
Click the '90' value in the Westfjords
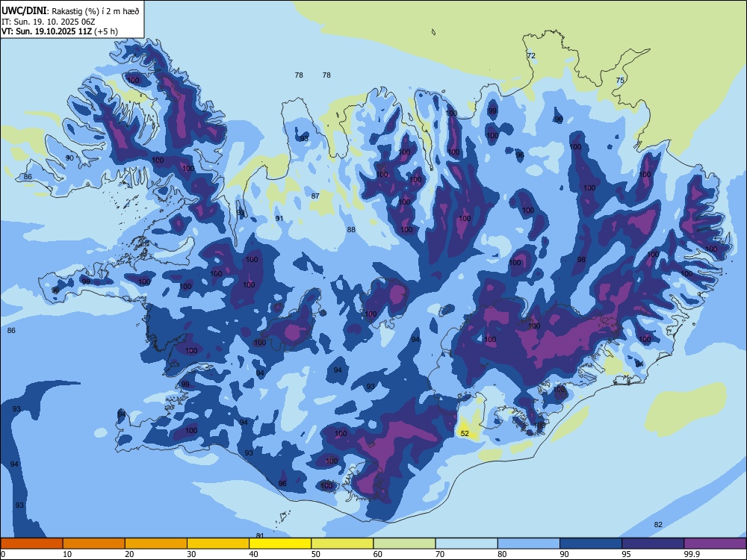(x=69, y=158)
